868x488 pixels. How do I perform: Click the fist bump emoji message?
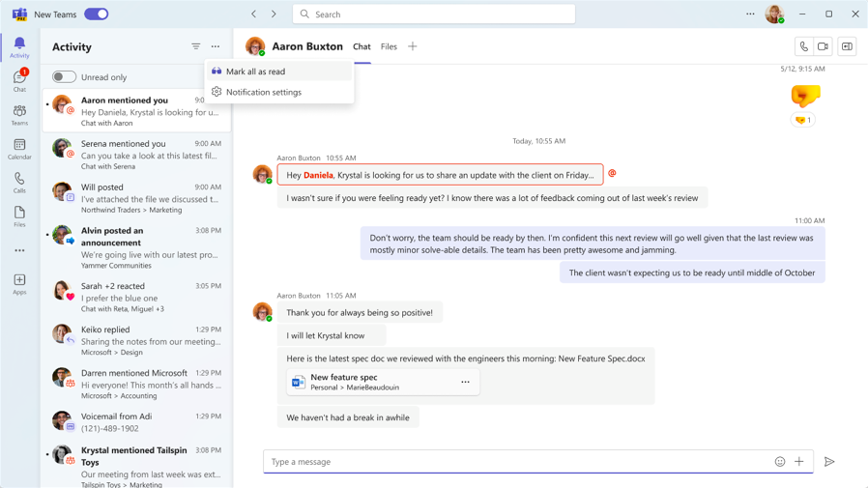[x=805, y=96]
